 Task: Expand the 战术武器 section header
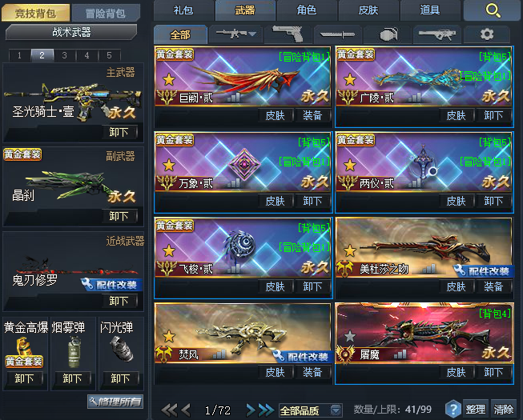(71, 32)
